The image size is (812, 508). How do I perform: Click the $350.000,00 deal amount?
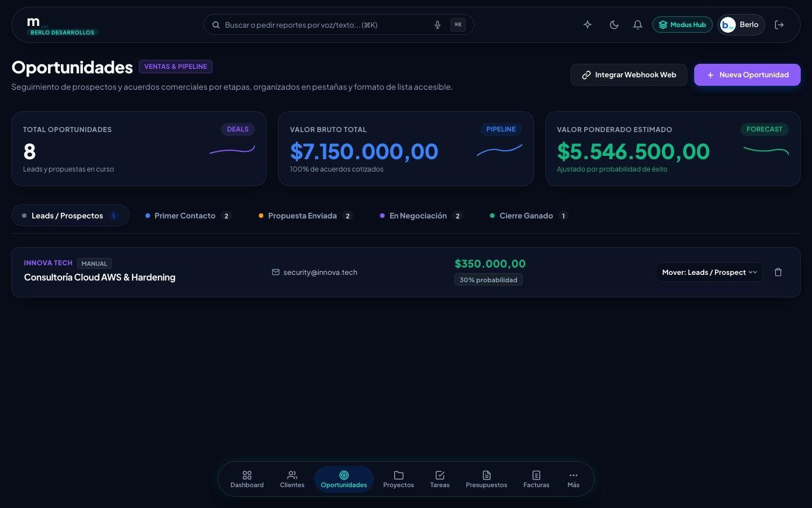click(x=490, y=264)
